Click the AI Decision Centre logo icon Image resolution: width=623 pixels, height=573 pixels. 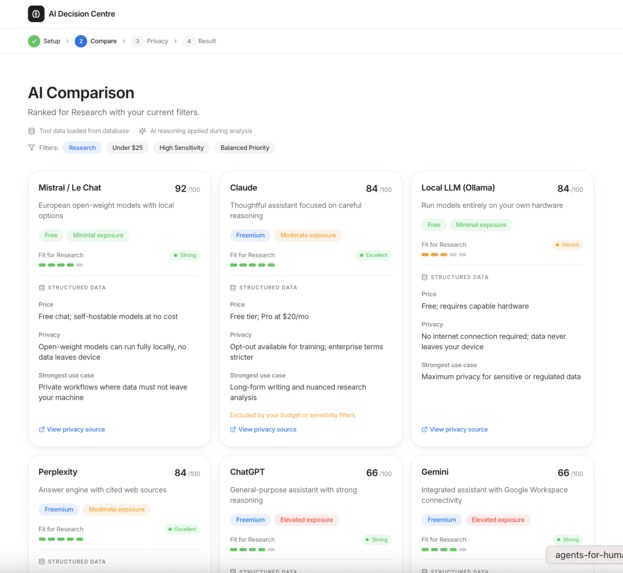[x=36, y=14]
